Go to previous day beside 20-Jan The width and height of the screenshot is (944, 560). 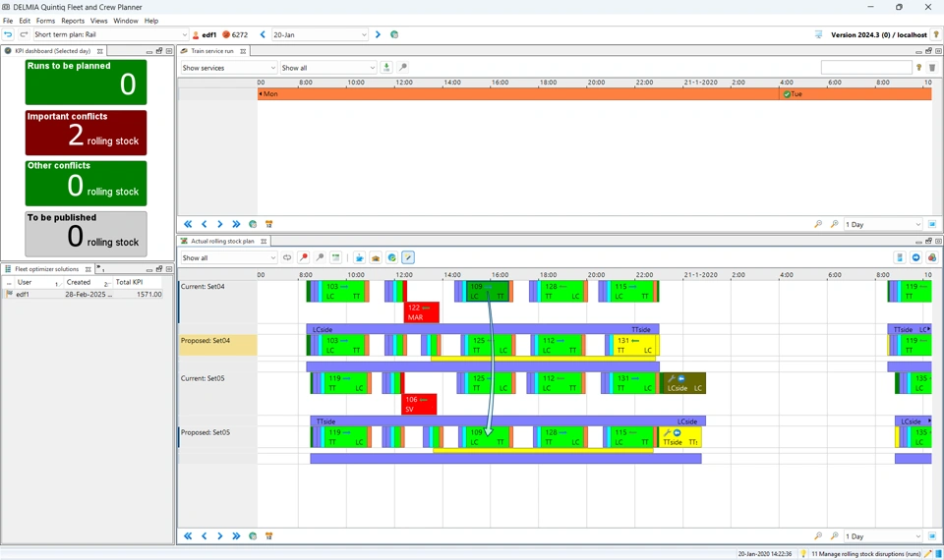click(263, 35)
